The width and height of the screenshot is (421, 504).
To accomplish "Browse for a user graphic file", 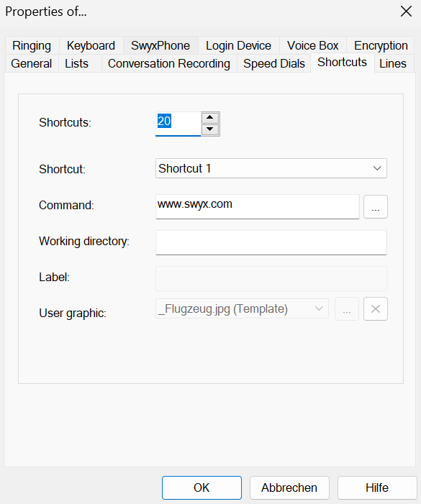I will [x=347, y=309].
